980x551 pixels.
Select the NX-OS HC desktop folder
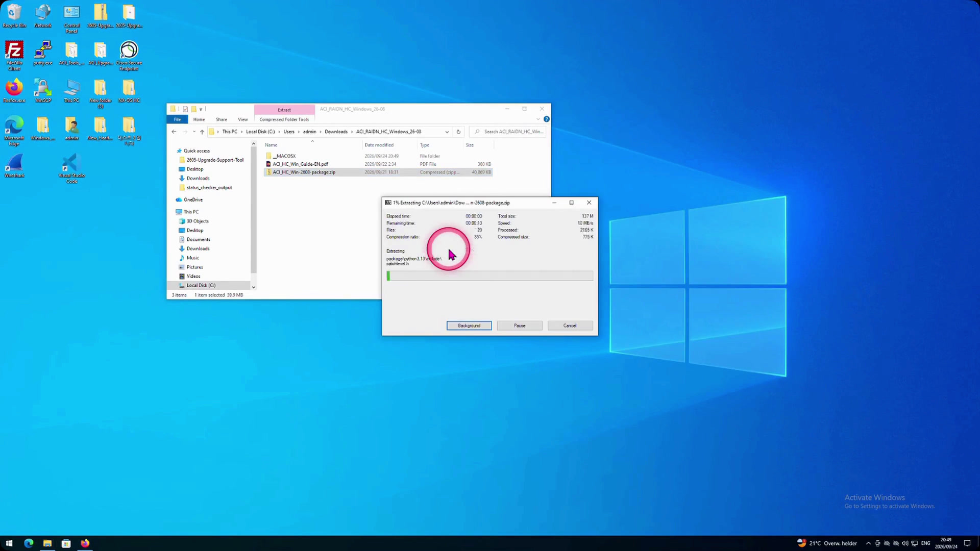point(129,90)
